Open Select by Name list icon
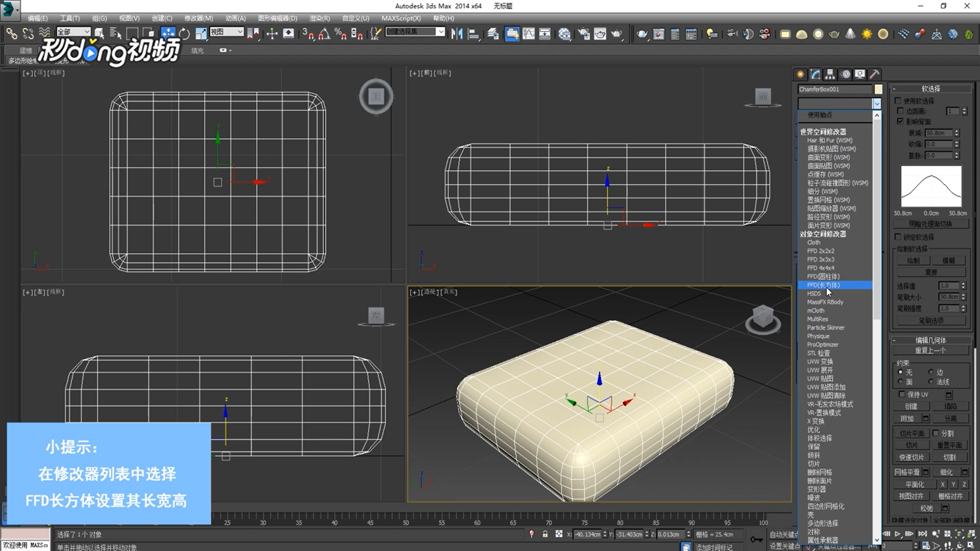This screenshot has height=551, width=980. pyautogui.click(x=116, y=34)
